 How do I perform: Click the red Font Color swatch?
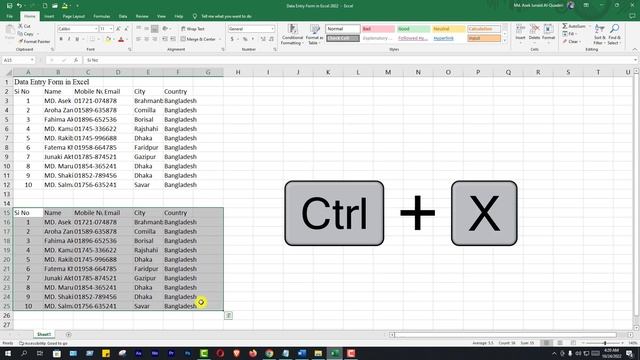tap(121, 39)
